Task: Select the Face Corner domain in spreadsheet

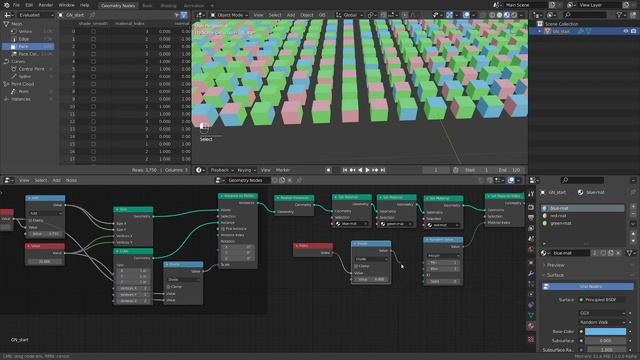Action: tap(28, 54)
